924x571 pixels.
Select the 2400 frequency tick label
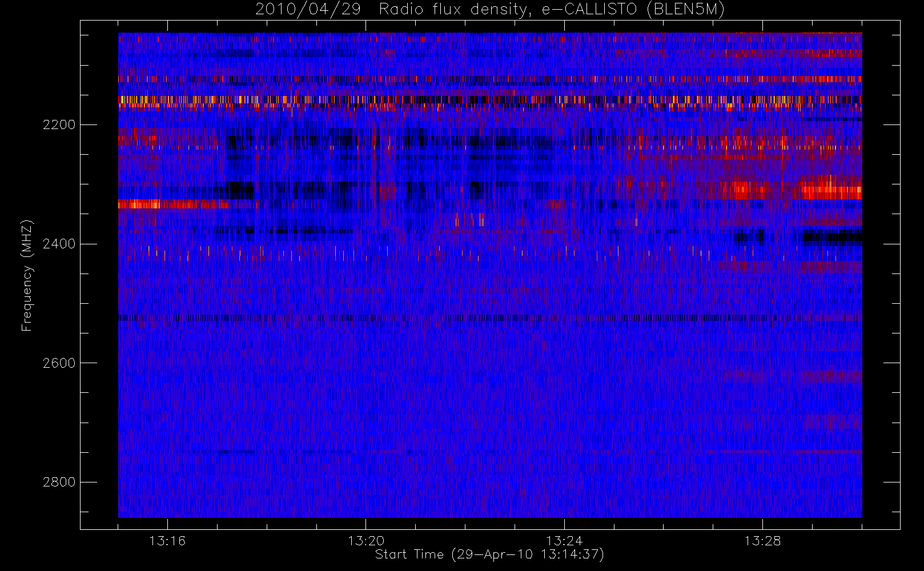click(59, 244)
